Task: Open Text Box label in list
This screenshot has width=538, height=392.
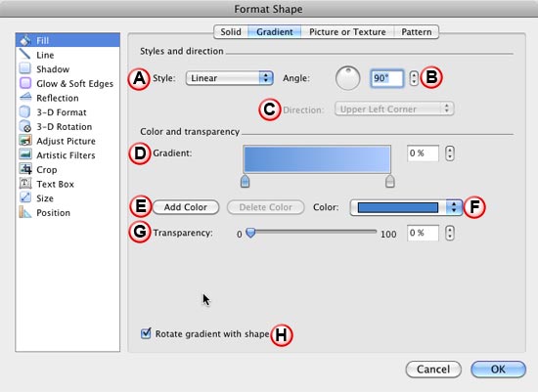Action: 55,184
